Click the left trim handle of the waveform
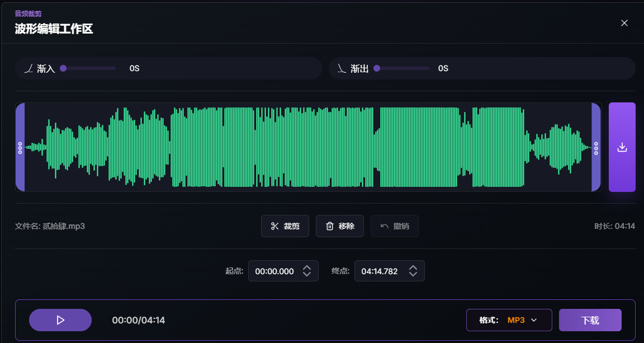 (x=20, y=147)
